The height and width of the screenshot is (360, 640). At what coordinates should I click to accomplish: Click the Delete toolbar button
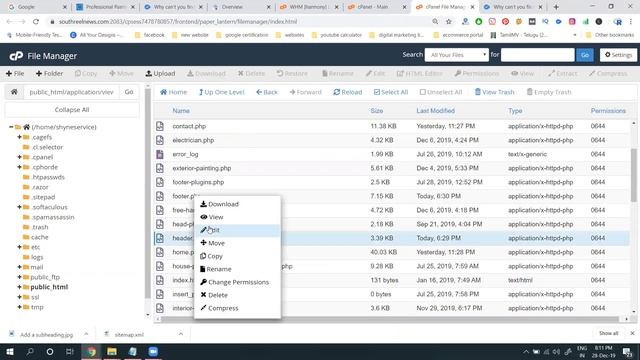[x=251, y=73]
